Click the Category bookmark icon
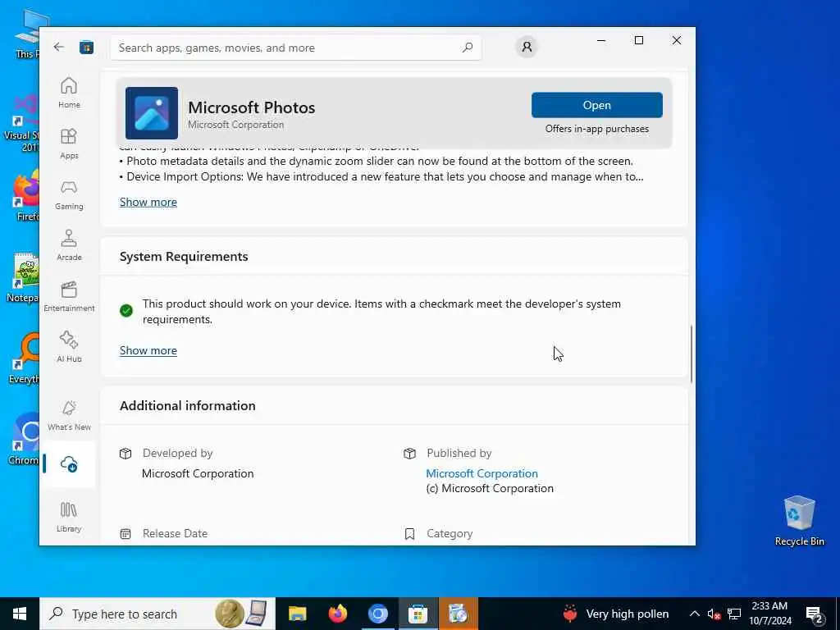This screenshot has height=630, width=840. point(410,533)
